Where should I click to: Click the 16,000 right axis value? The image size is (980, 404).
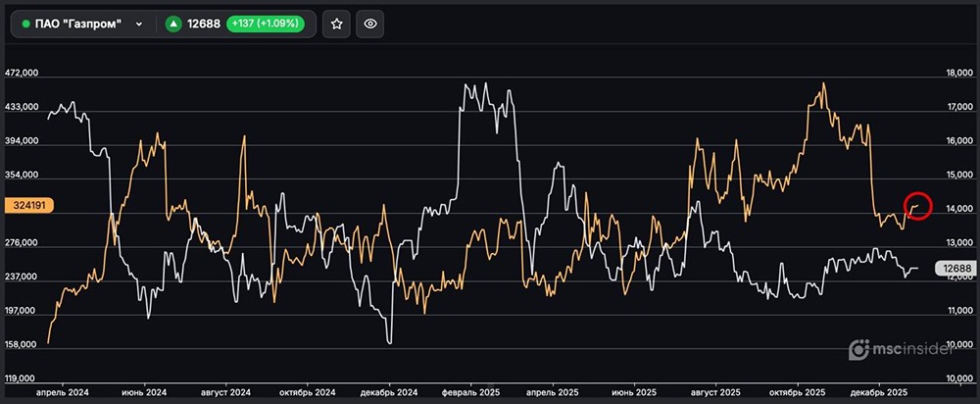[958, 141]
